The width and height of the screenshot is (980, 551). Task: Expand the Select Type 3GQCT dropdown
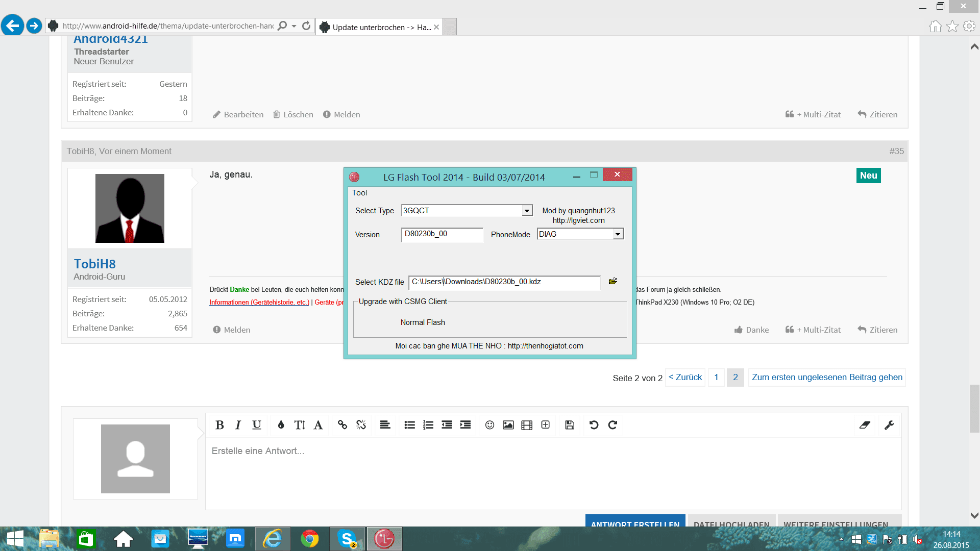527,211
